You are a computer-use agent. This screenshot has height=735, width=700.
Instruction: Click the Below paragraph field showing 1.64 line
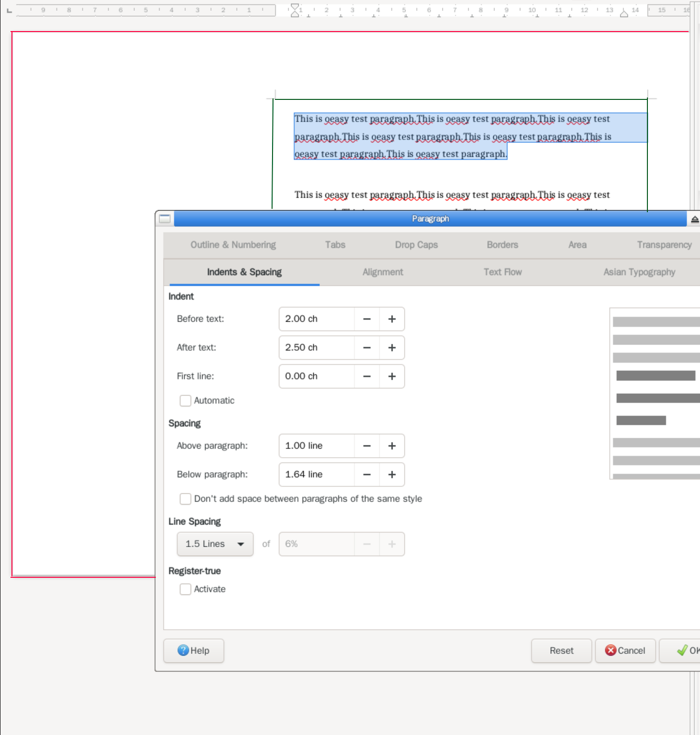tap(317, 474)
